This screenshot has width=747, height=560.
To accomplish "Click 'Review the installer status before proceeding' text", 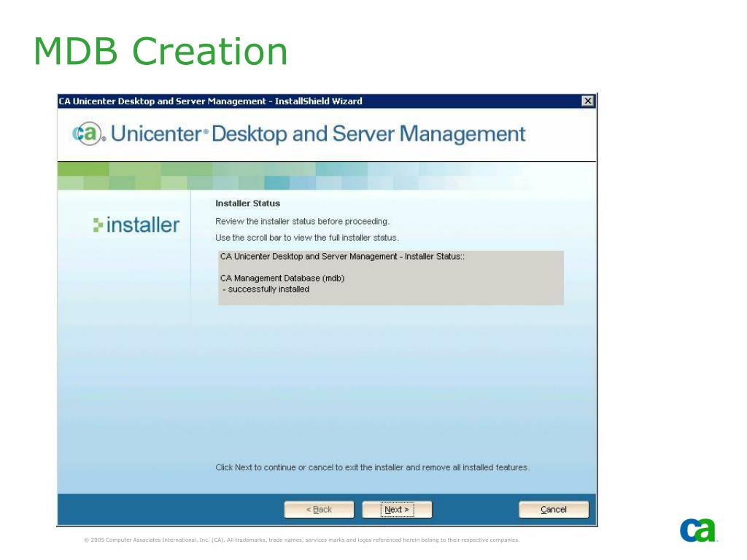I will pyautogui.click(x=303, y=222).
